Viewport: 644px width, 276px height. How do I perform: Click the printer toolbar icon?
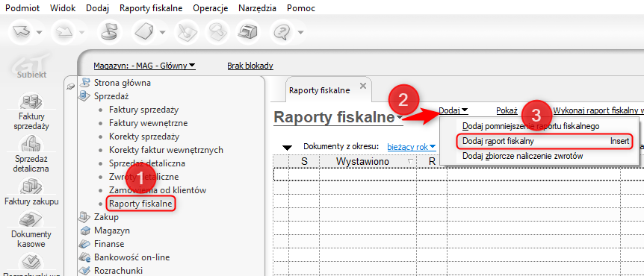[248, 31]
